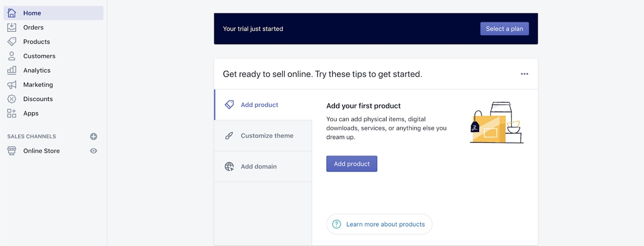The image size is (644, 246).
Task: Click the Apps grid-plus icon
Action: click(12, 113)
